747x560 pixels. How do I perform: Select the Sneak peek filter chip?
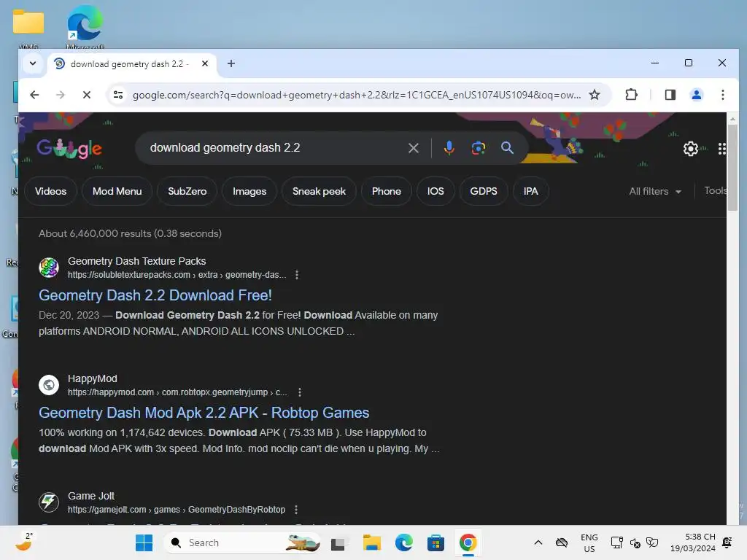point(319,192)
